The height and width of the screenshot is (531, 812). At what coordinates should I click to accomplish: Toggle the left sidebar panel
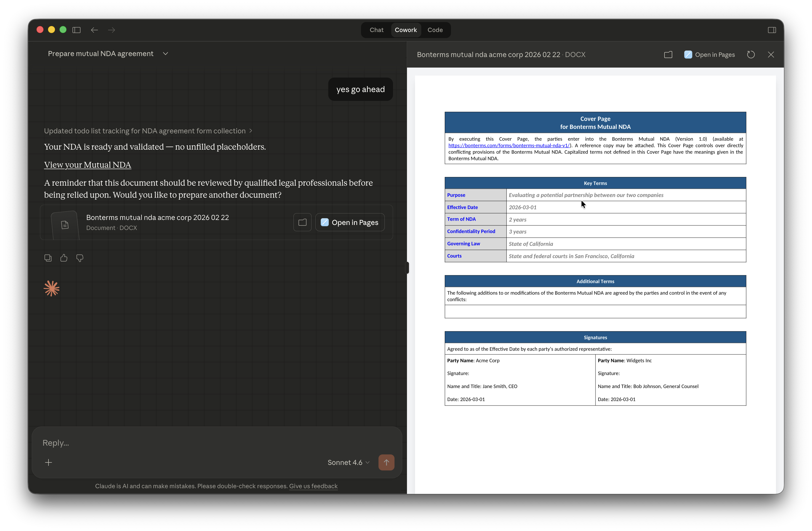76,30
